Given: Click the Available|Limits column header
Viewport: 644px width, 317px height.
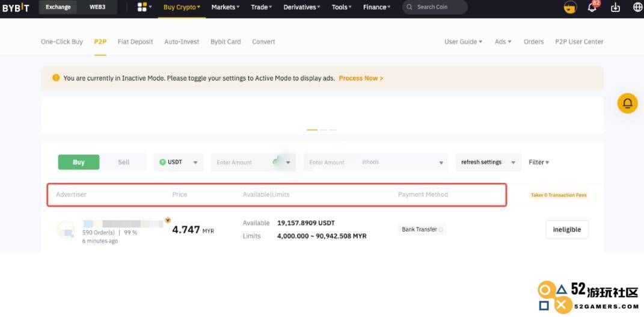Looking at the screenshot, I should coord(266,195).
